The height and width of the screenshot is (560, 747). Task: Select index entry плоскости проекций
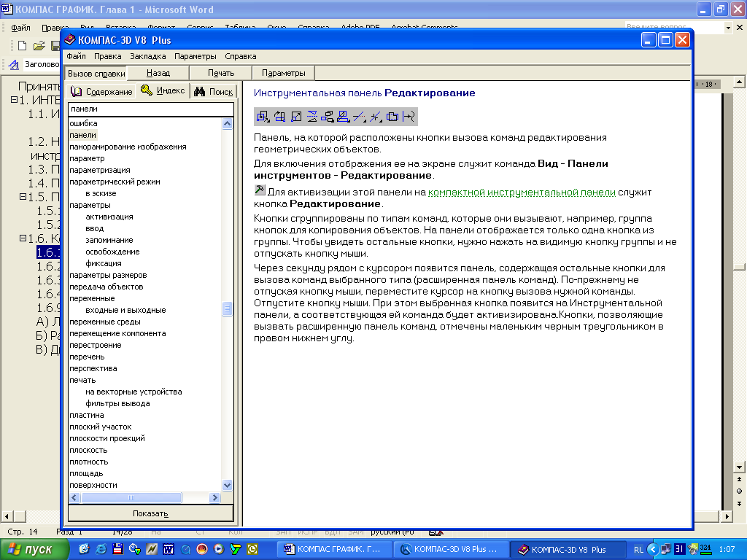pos(107,438)
